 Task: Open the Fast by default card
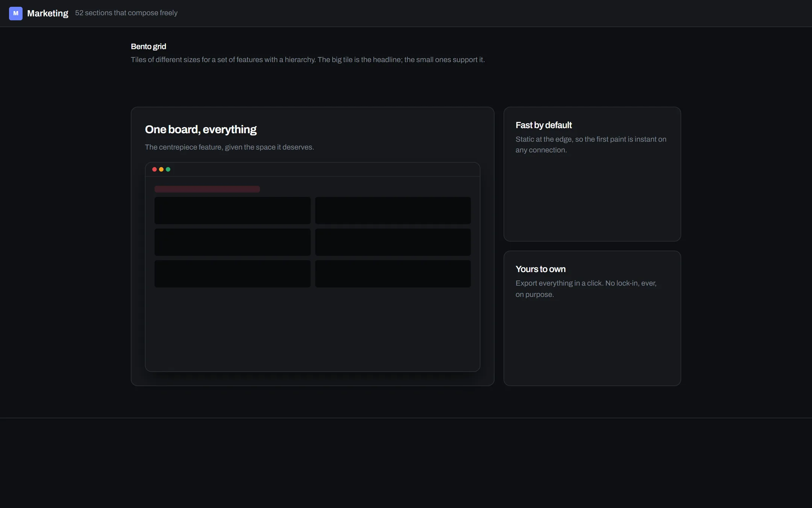(x=592, y=174)
